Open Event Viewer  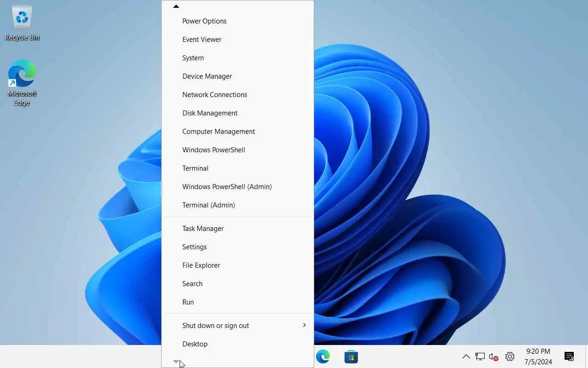[238, 40]
